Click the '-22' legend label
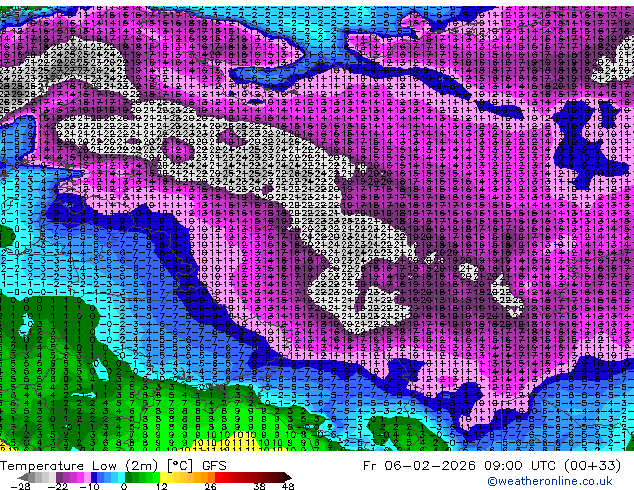 click(x=57, y=486)
